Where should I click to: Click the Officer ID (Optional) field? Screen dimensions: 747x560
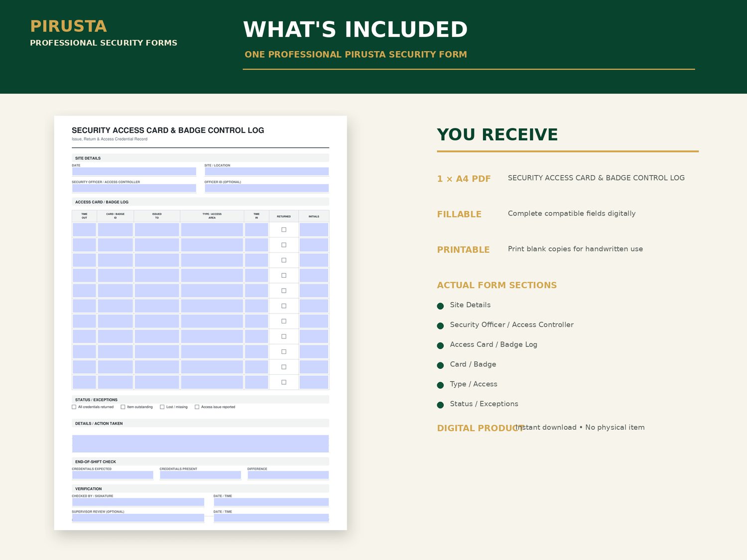tap(266, 188)
